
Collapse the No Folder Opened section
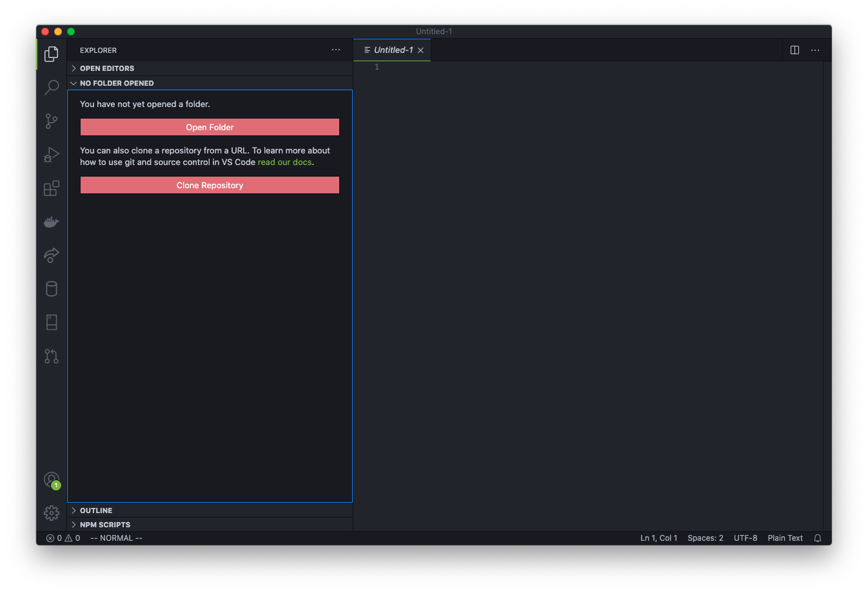click(210, 83)
